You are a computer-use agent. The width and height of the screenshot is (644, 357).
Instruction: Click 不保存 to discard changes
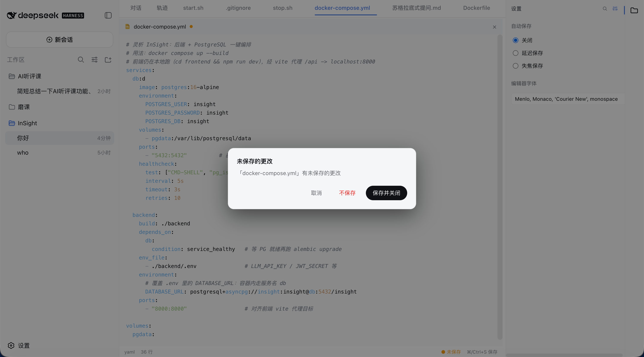(347, 193)
